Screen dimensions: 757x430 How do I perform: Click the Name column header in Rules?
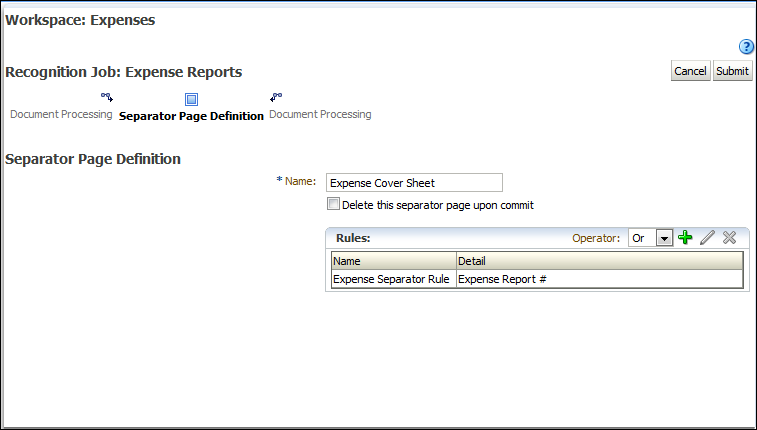coord(394,261)
